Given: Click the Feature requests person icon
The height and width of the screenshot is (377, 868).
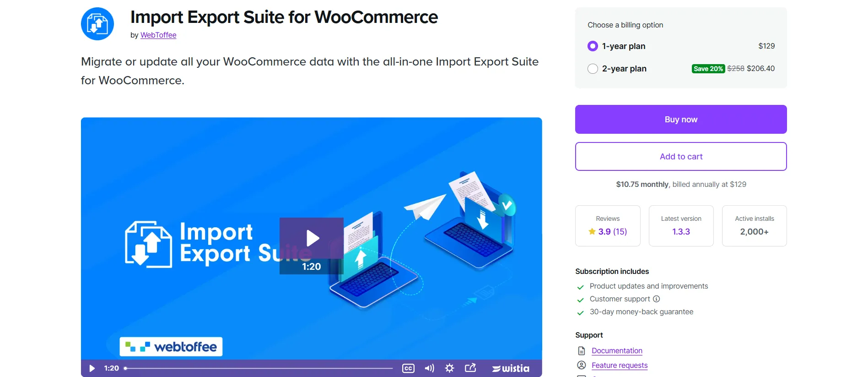Looking at the screenshot, I should (582, 365).
